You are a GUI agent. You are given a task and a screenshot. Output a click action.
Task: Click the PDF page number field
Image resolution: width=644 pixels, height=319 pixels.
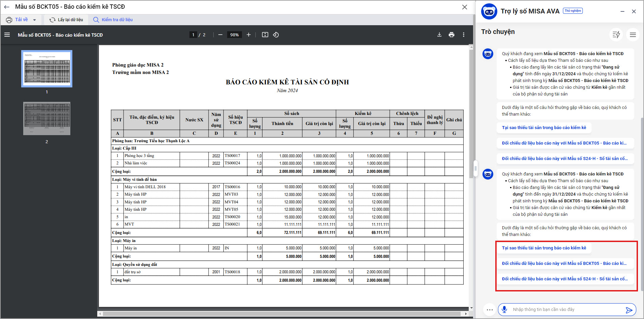click(x=193, y=35)
